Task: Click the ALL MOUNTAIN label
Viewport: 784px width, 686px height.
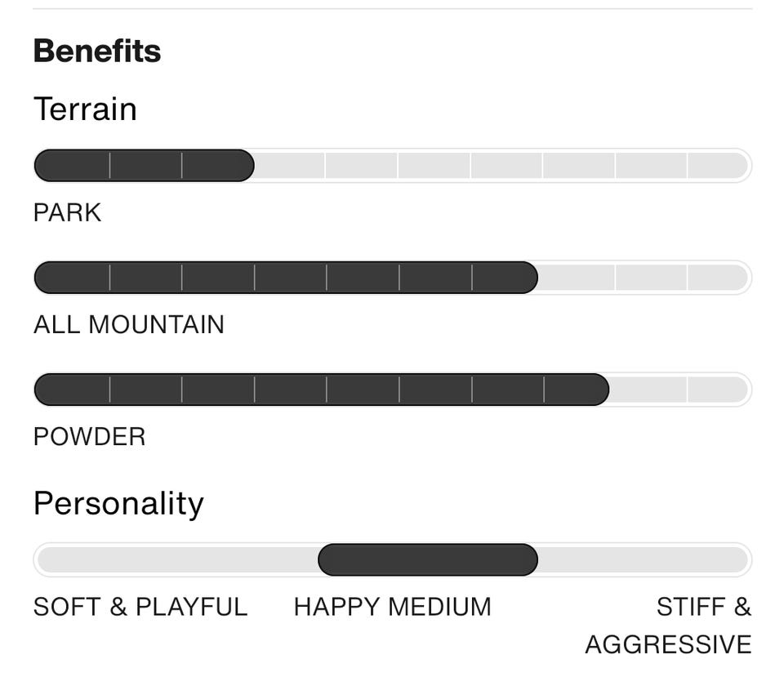Action: click(129, 324)
